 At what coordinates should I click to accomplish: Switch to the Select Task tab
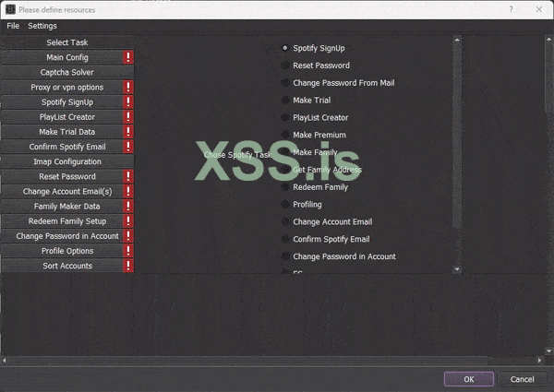67,42
